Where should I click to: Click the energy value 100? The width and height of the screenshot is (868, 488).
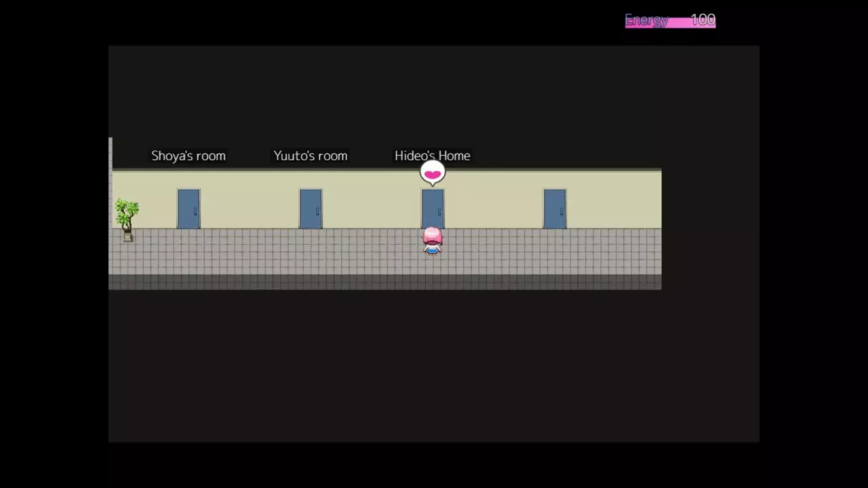click(x=703, y=20)
